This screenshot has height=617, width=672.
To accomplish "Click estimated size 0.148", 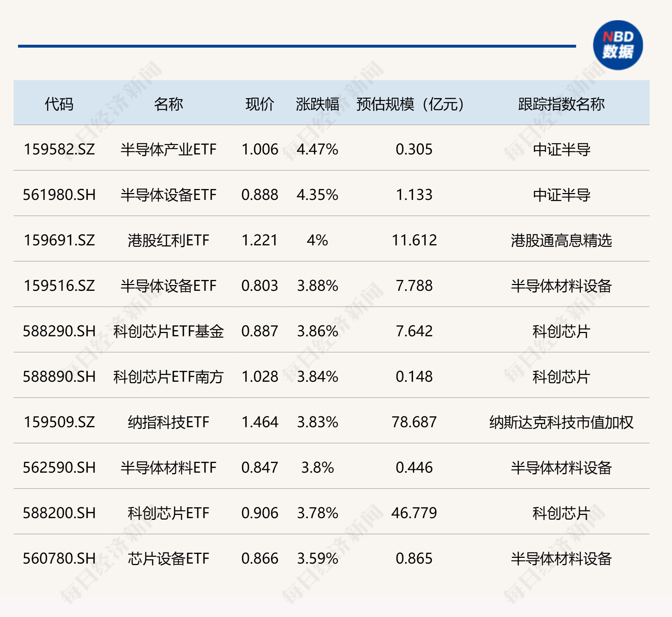I will 414,377.
